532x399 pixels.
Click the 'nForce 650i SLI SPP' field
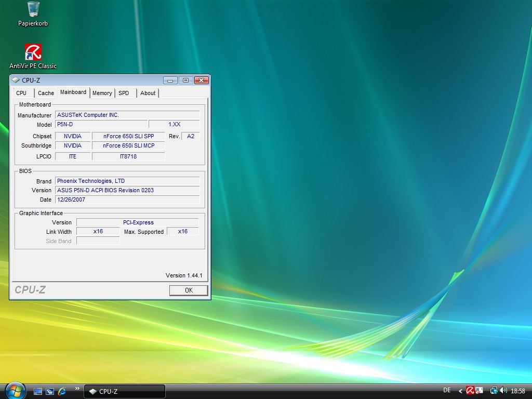point(128,136)
